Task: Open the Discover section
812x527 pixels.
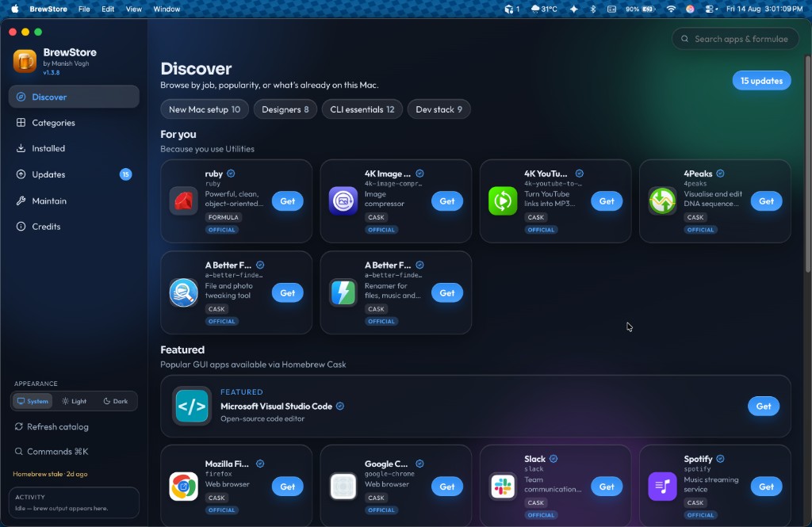Action: (x=74, y=97)
